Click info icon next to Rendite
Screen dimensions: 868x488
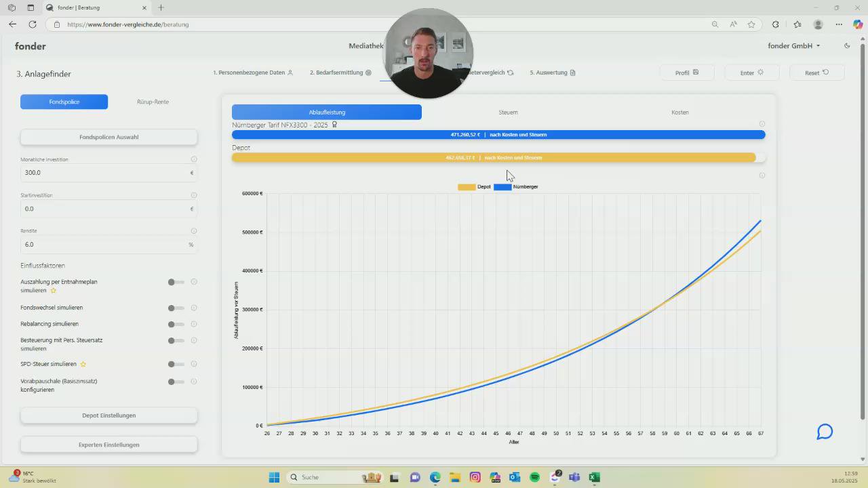click(194, 230)
